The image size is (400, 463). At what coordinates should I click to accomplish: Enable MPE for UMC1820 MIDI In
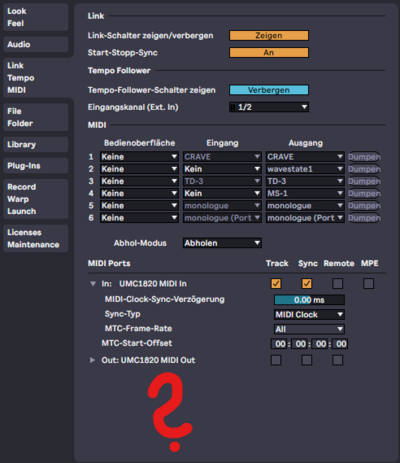pos(368,284)
